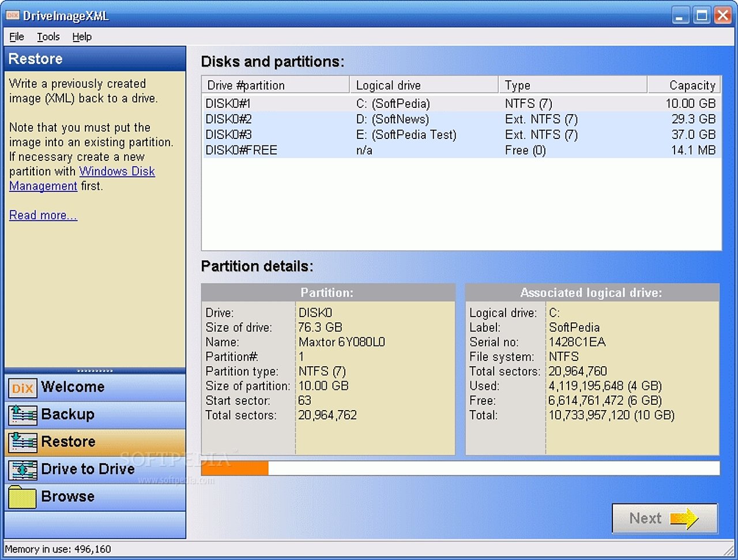Click the Used value 4,119,195,648 (4 GB)
738x560 pixels.
tap(605, 386)
